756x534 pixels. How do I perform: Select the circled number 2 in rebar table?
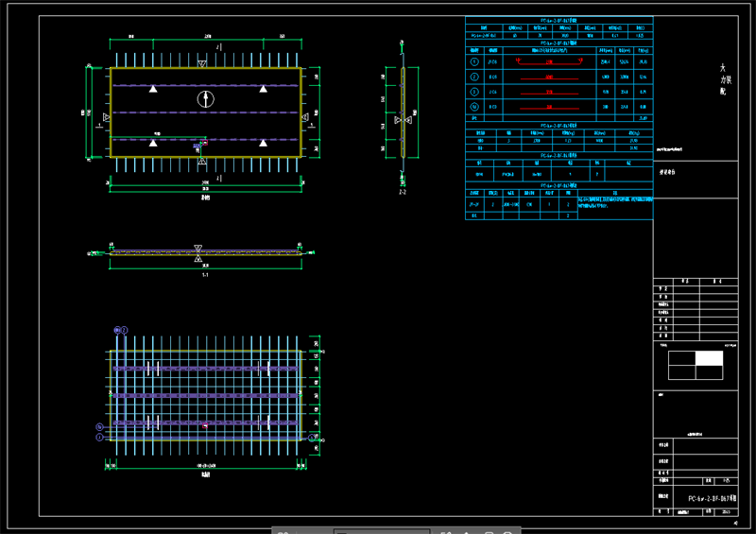coord(474,77)
